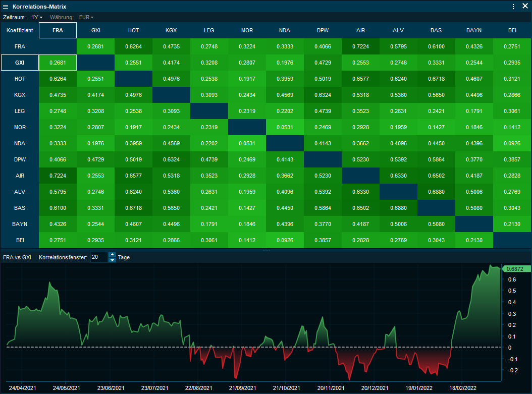
Task: Select the 0.7224 cell for FRA and AIR
Action: 360,46
